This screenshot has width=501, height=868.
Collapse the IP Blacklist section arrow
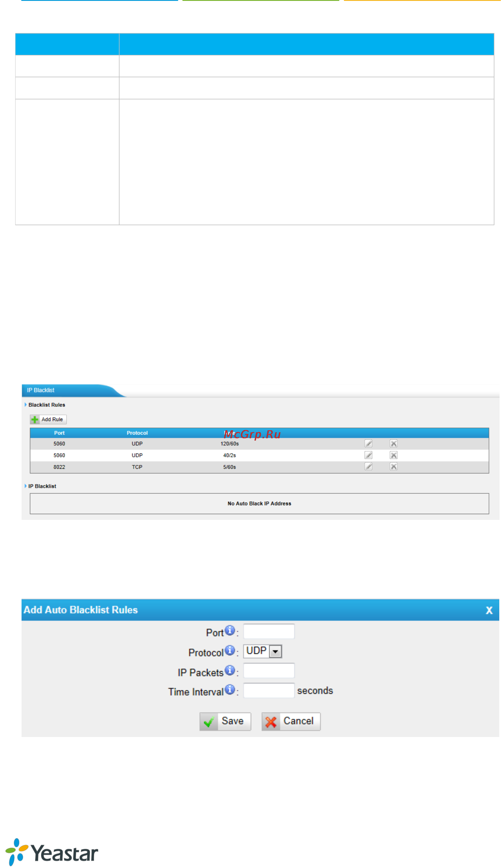coord(26,486)
